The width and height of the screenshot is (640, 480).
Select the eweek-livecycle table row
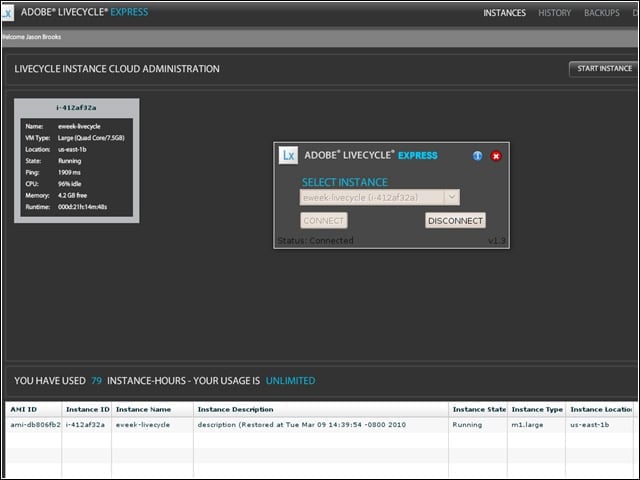(x=321, y=425)
